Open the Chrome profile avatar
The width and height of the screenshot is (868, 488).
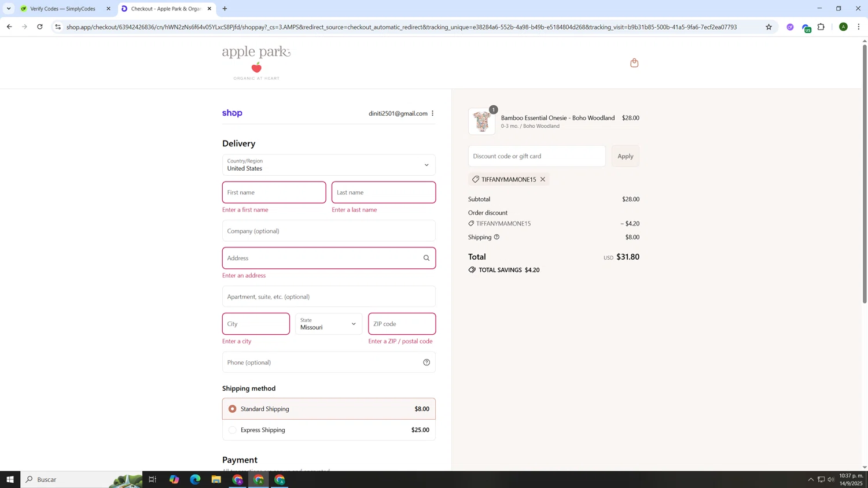[x=843, y=27]
